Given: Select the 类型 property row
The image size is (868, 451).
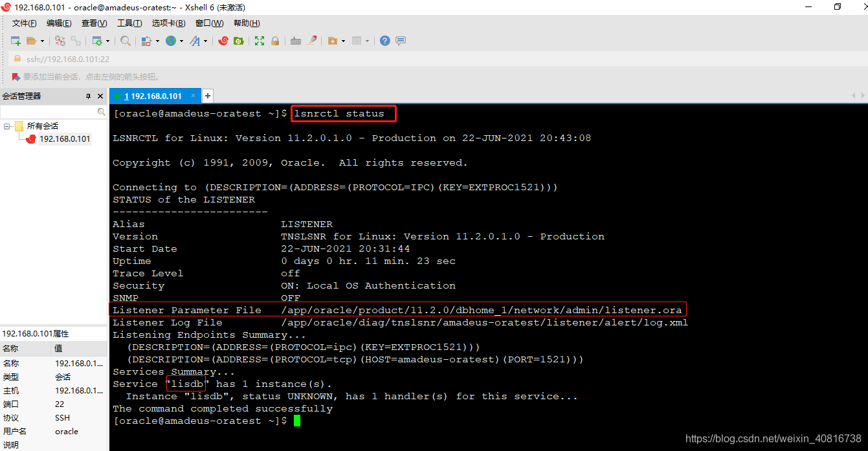Looking at the screenshot, I should tap(54, 377).
